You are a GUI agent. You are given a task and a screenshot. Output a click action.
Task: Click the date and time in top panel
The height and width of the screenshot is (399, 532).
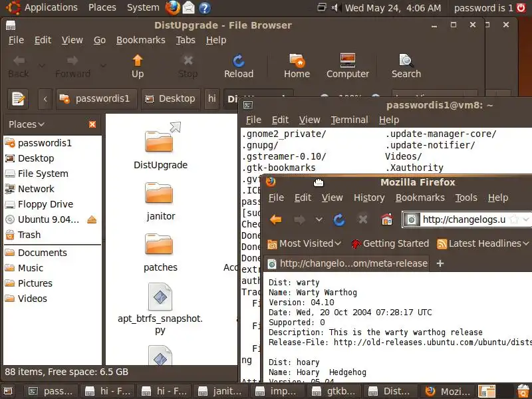point(393,7)
